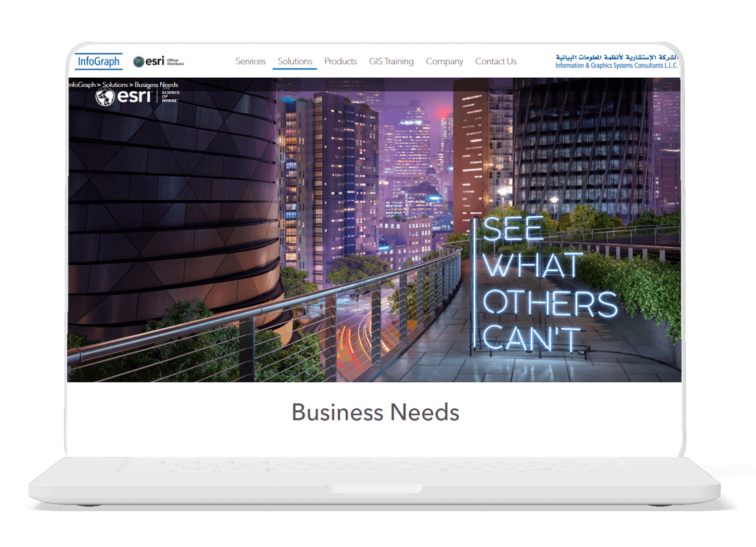The height and width of the screenshot is (547, 756).
Task: Open the Products menu
Action: (340, 61)
